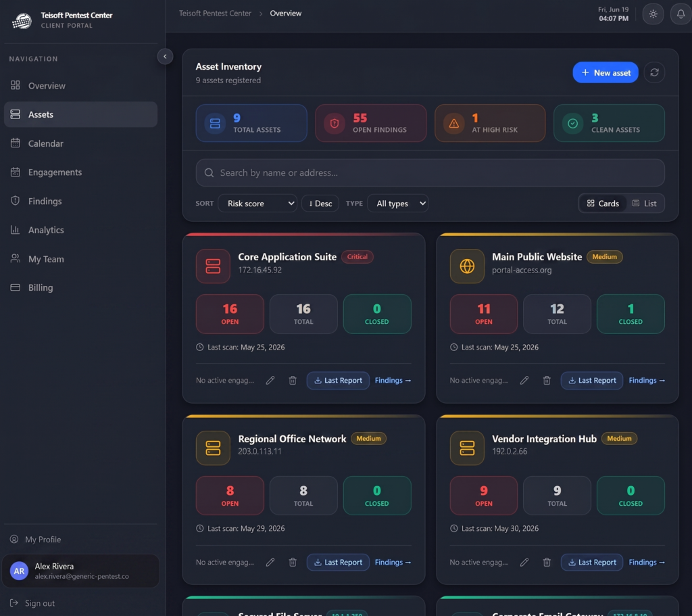
Task: Click the At High Risk stat card
Action: point(490,123)
